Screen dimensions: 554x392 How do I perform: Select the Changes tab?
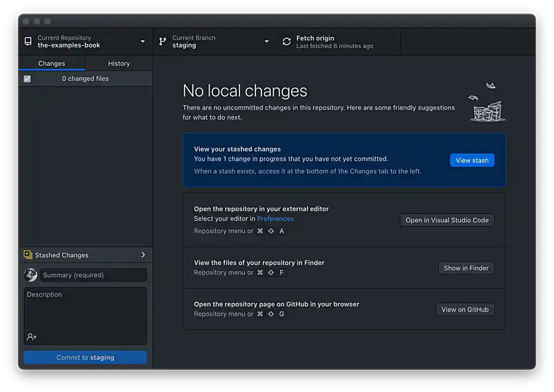(51, 63)
